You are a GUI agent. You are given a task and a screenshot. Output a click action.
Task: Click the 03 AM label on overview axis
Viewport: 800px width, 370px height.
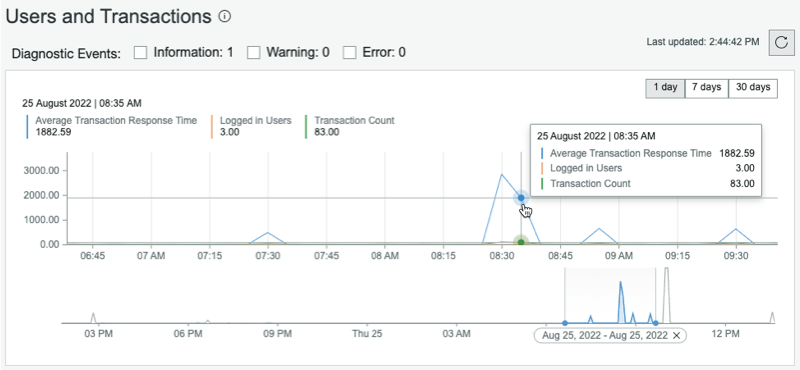(x=456, y=334)
